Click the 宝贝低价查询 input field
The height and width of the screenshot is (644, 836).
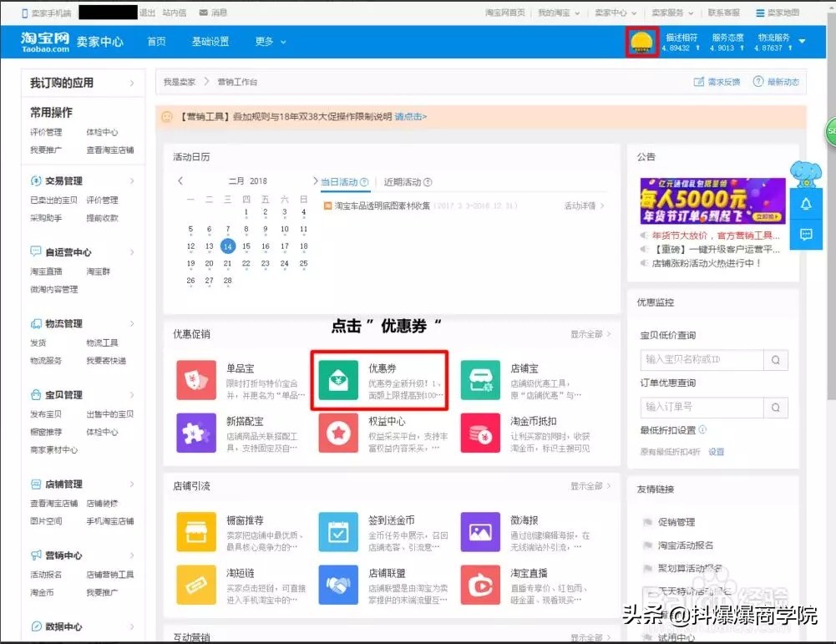coord(702,359)
